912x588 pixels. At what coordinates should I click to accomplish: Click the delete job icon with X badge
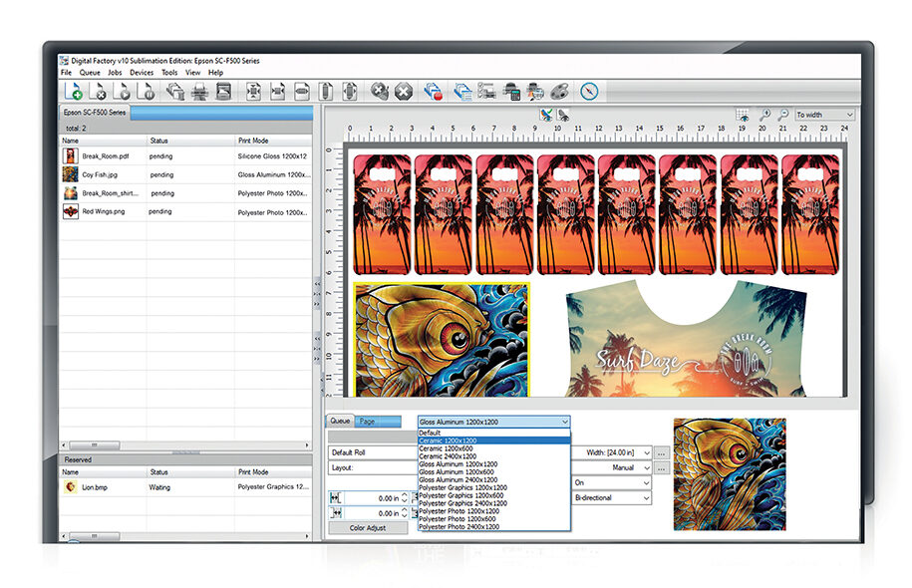pyautogui.click(x=98, y=92)
